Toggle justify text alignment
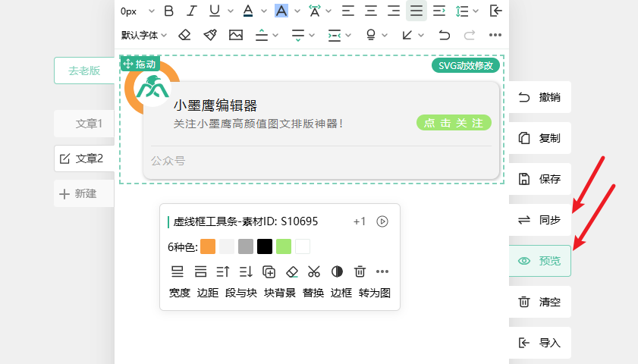Viewport: 638px width, 364px height. (x=416, y=11)
